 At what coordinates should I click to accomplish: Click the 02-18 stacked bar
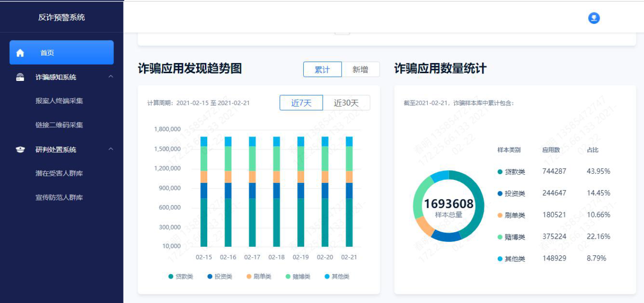coord(277,191)
